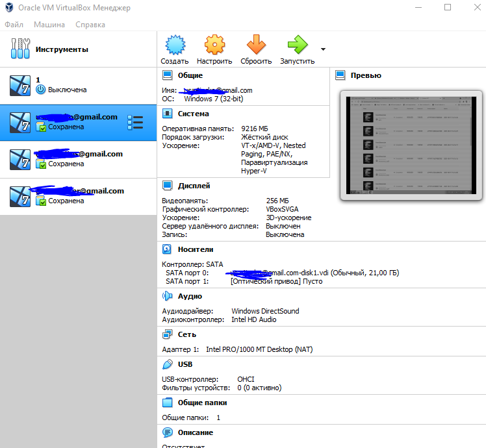Screen dimensions: 486x448
Task: Click the Дисплей monitor icon
Action: pyautogui.click(x=168, y=185)
